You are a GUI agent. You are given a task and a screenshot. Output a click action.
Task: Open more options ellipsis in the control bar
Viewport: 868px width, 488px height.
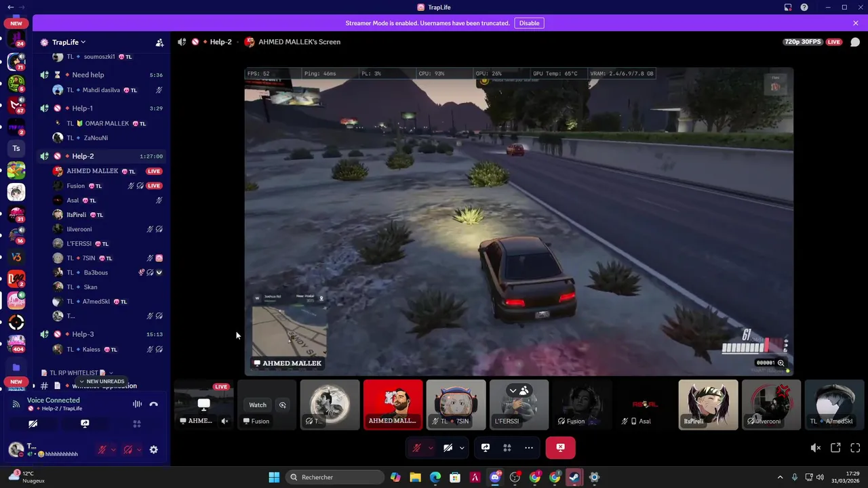529,447
